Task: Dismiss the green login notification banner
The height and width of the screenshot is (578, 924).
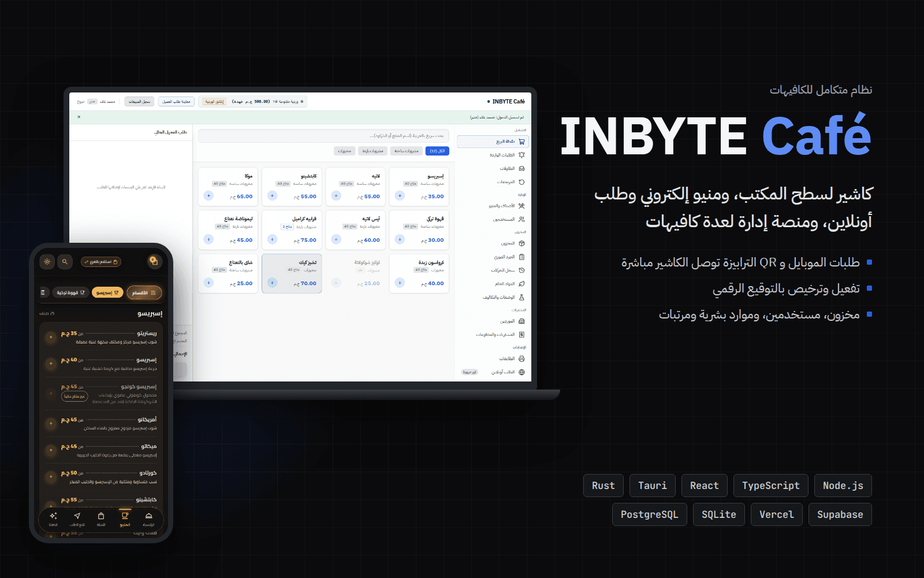Action: click(x=79, y=117)
